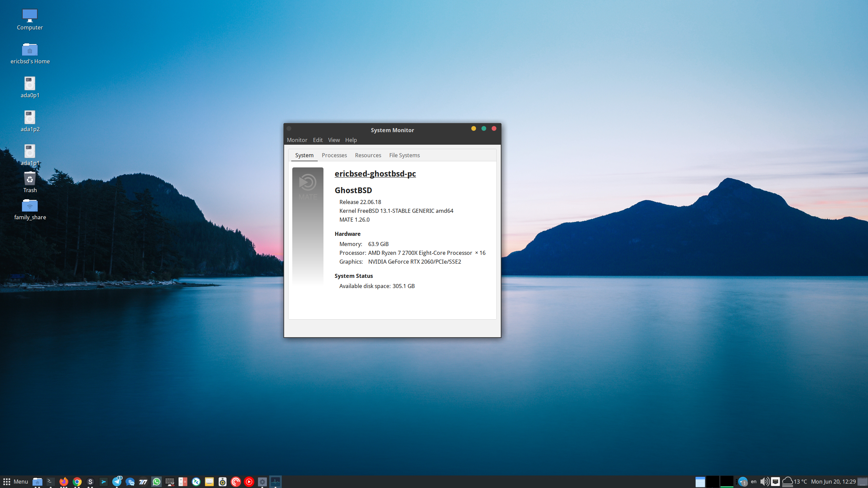The image size is (868, 488).
Task: Click the en keyboard layout indicator
Action: (754, 482)
